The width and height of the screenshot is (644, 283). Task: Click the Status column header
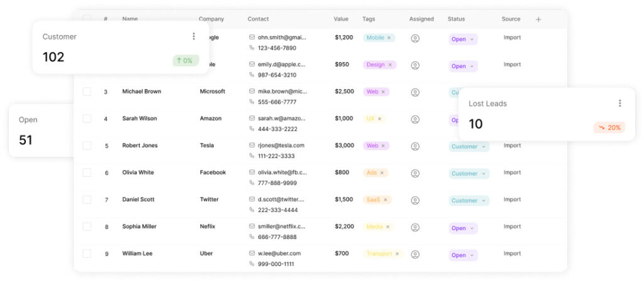click(x=456, y=19)
